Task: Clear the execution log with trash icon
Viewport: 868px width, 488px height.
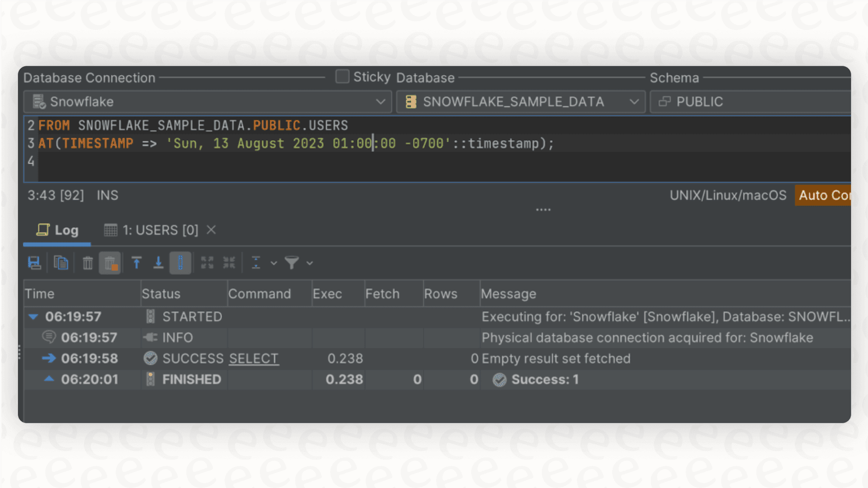Action: [87, 262]
